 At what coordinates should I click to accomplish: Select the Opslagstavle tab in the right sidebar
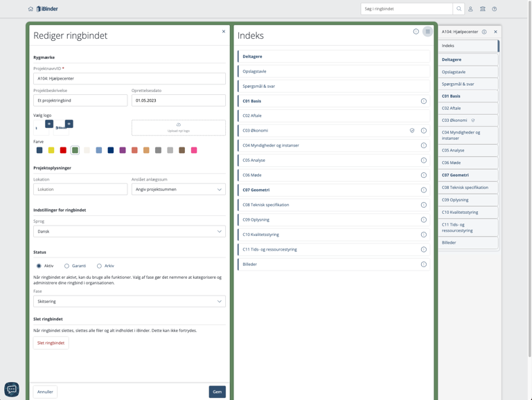pos(468,72)
